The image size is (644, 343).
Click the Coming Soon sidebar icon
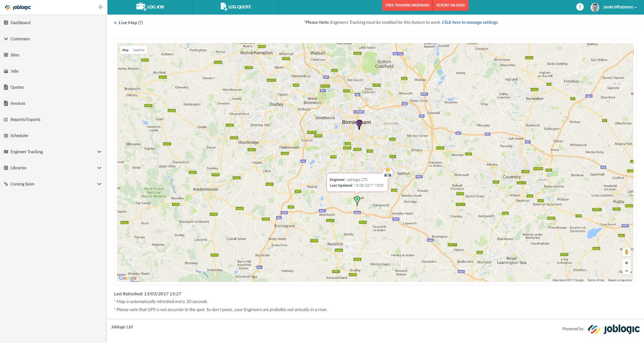coord(6,184)
